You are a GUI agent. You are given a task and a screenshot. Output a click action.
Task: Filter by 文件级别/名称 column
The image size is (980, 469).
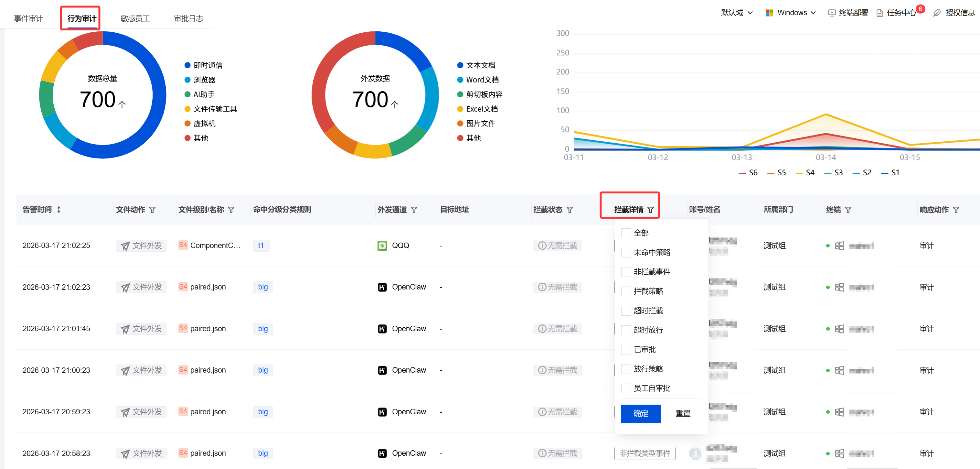point(231,210)
